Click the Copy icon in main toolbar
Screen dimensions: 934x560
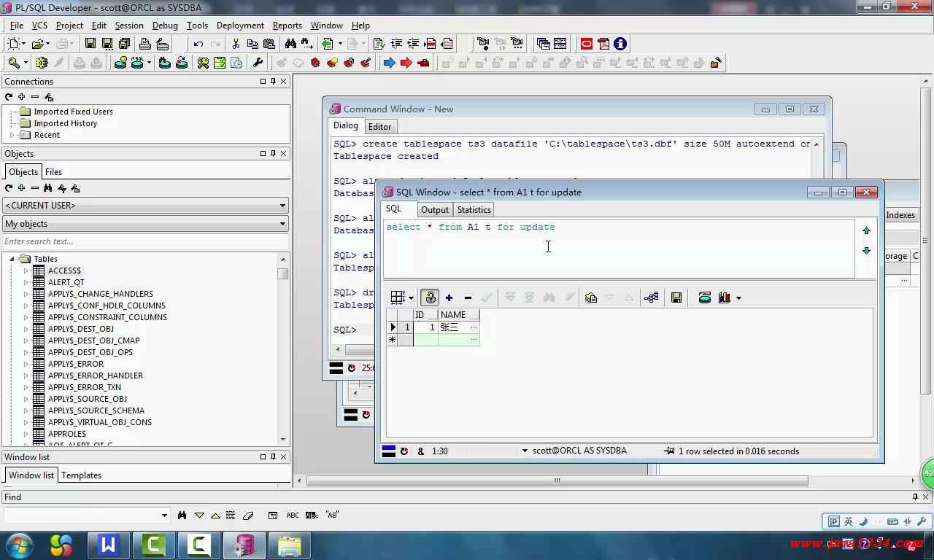point(252,44)
